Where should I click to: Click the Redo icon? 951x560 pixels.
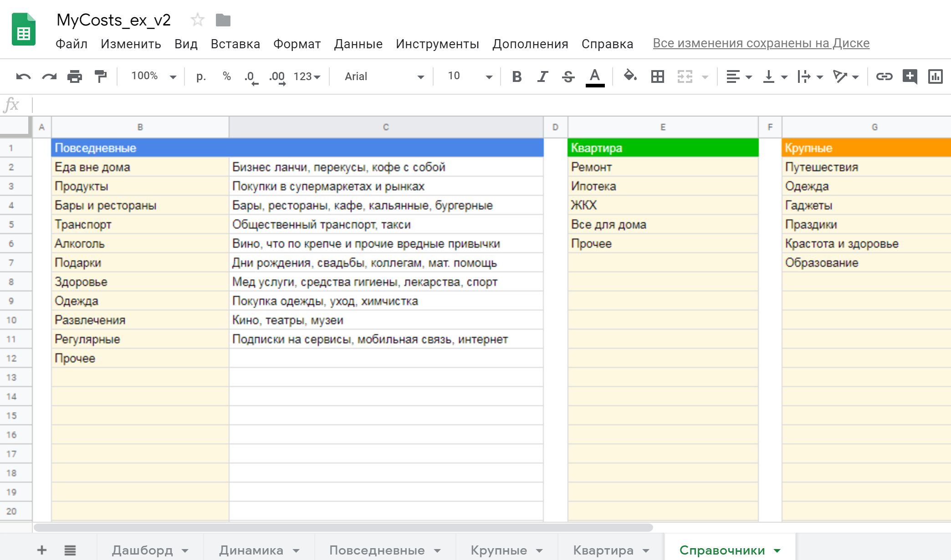point(49,76)
